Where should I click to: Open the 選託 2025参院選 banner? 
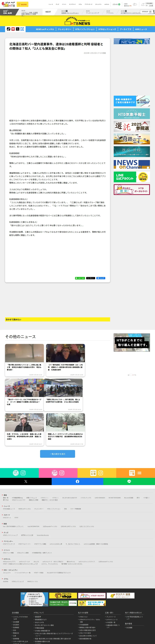coord(132,126)
